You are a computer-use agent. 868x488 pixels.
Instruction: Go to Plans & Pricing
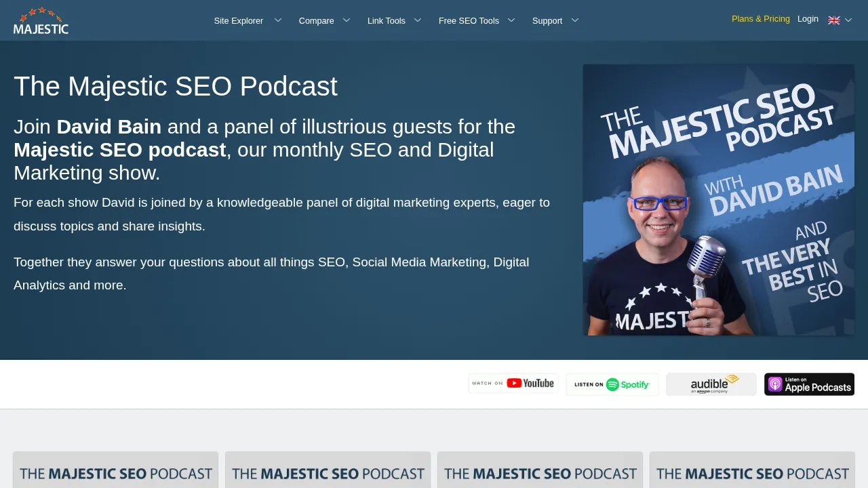(761, 19)
